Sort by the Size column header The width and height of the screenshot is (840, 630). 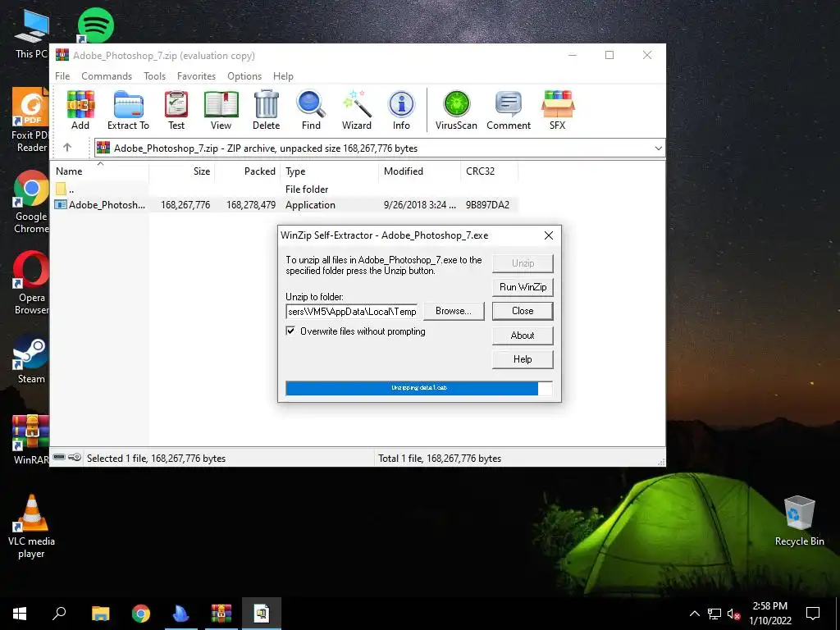182,171
